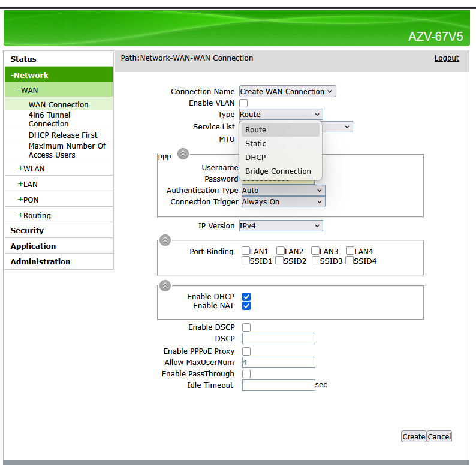476x476 pixels.
Task: Expand the PON submenu
Action: (31, 200)
